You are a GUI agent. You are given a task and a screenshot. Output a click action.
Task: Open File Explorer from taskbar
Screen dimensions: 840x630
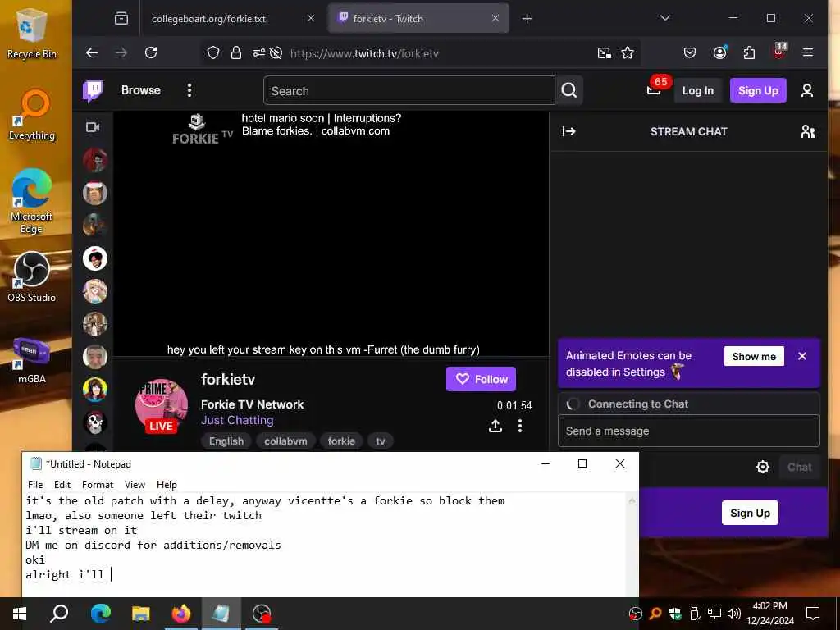point(141,614)
